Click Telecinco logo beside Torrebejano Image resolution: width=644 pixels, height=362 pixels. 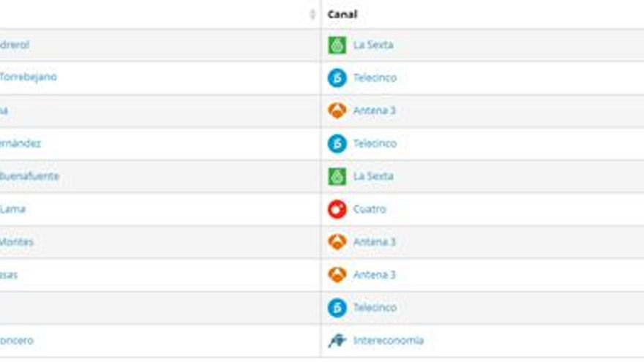click(x=337, y=78)
